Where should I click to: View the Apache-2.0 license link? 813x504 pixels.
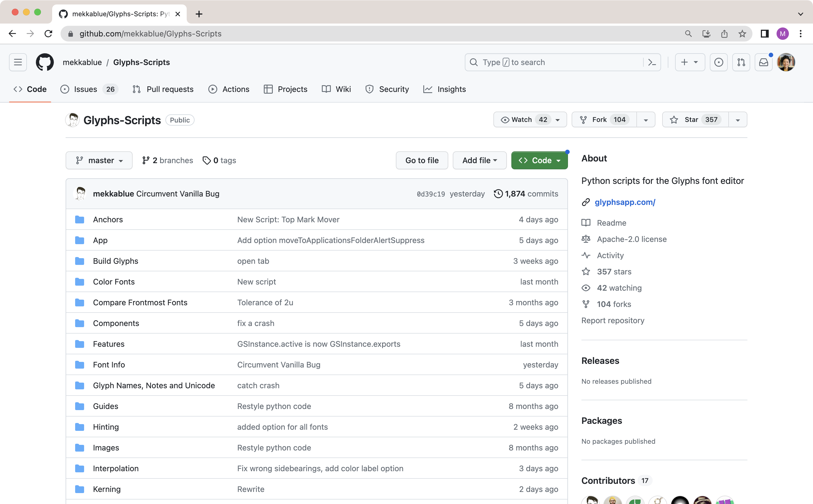click(x=632, y=239)
